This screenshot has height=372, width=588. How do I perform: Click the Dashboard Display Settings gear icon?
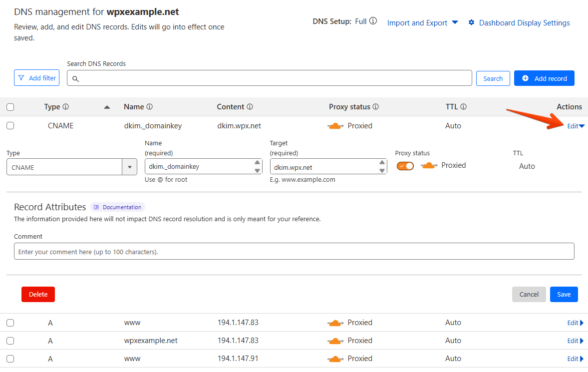(x=471, y=22)
